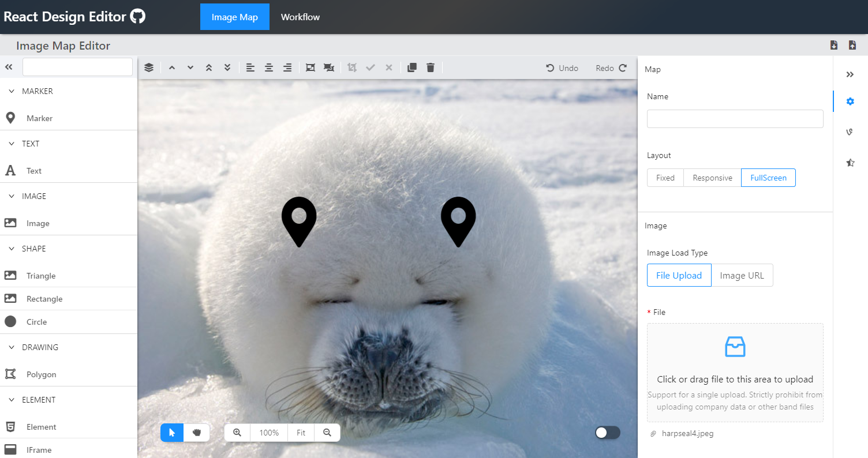Delete the selected element with the trash icon
The image size is (868, 458).
click(430, 67)
